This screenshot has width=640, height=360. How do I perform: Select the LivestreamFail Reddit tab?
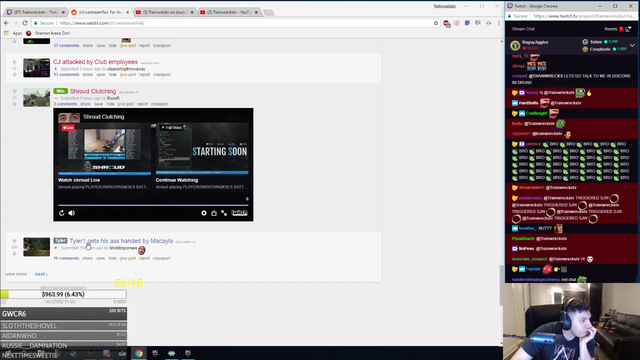point(100,12)
